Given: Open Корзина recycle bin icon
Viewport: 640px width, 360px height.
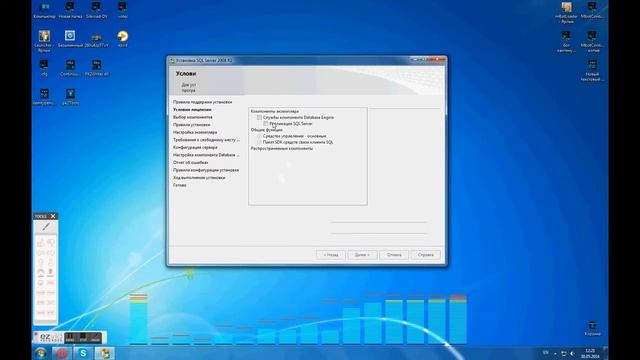Looking at the screenshot, I should 592,329.
